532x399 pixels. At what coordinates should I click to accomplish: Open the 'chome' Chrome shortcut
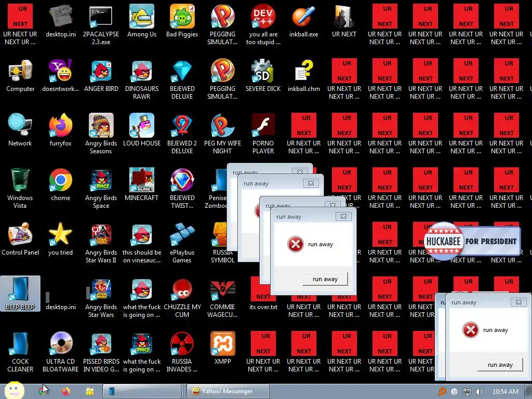(60, 185)
